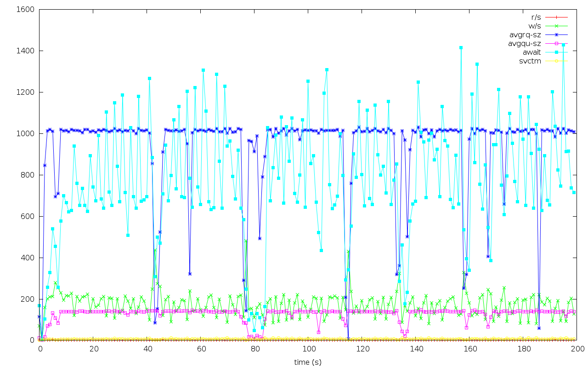This screenshot has height=368, width=588.
Task: Click the 20 x-axis tick label
Action: click(93, 349)
